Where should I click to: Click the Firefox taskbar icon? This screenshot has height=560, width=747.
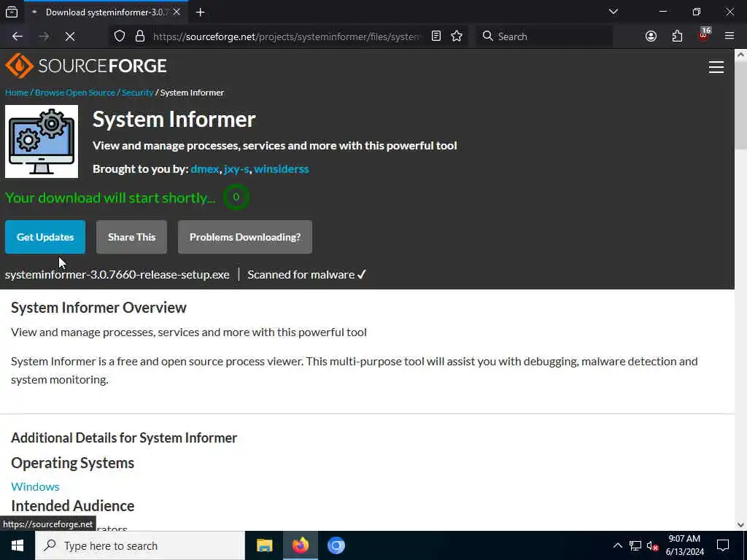tap(300, 545)
